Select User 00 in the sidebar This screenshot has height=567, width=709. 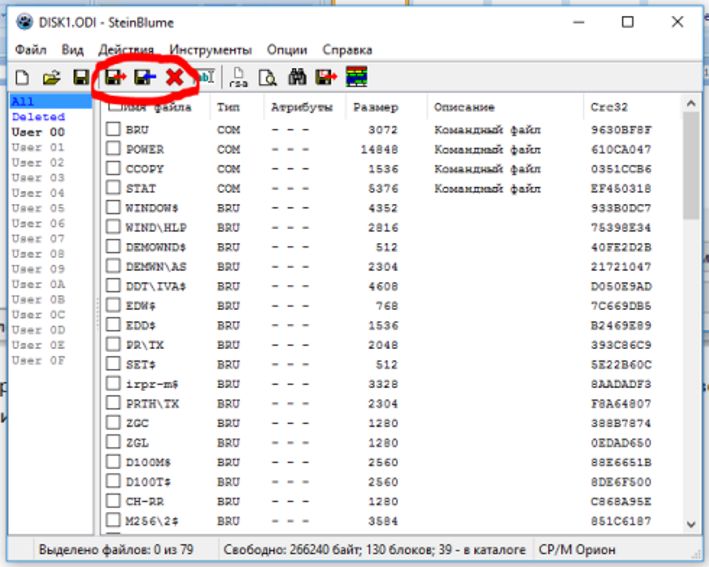click(x=38, y=132)
